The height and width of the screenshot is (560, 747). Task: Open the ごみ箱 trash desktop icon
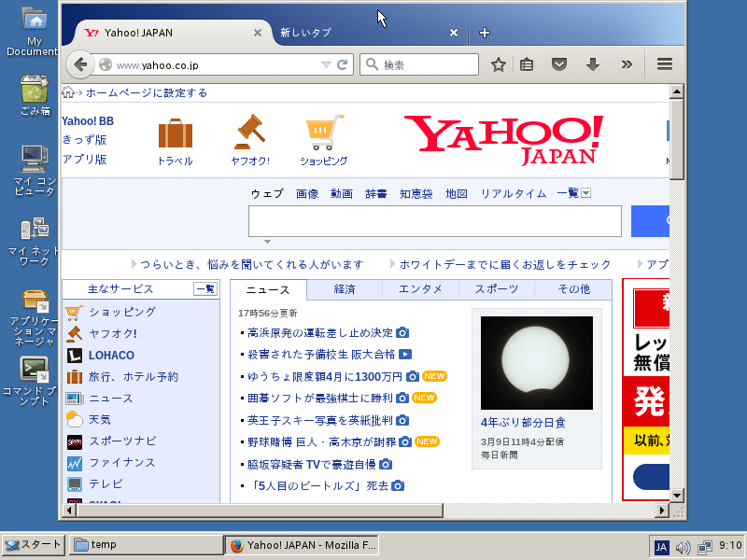[35, 95]
